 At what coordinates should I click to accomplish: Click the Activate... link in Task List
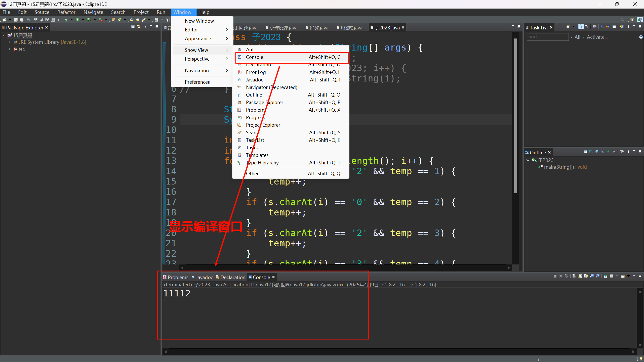[597, 37]
